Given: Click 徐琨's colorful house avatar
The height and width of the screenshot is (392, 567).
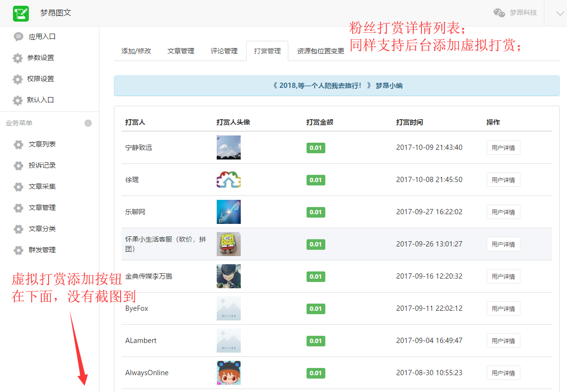Looking at the screenshot, I should pyautogui.click(x=229, y=180).
